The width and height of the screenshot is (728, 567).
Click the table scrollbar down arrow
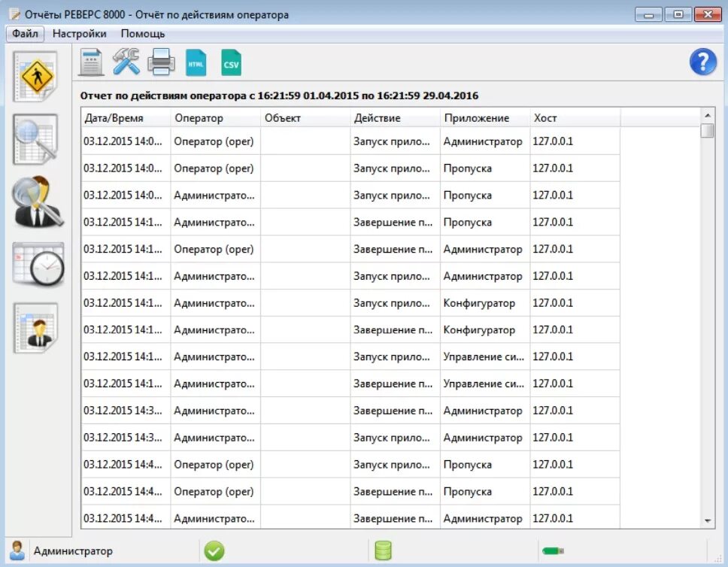click(x=707, y=521)
